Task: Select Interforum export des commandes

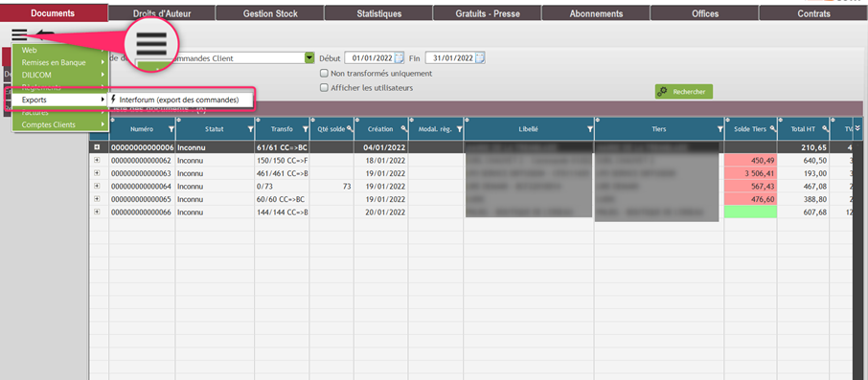Action: coord(179,100)
